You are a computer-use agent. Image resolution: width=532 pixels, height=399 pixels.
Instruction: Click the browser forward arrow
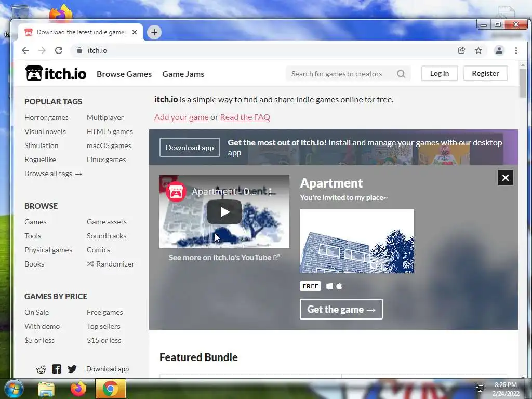click(x=42, y=50)
